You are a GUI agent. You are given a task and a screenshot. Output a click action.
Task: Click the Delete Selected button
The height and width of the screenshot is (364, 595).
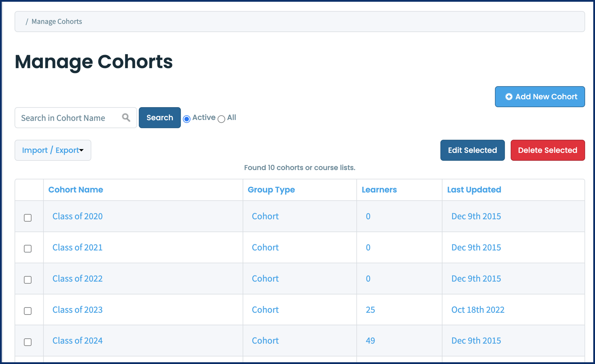[548, 150]
